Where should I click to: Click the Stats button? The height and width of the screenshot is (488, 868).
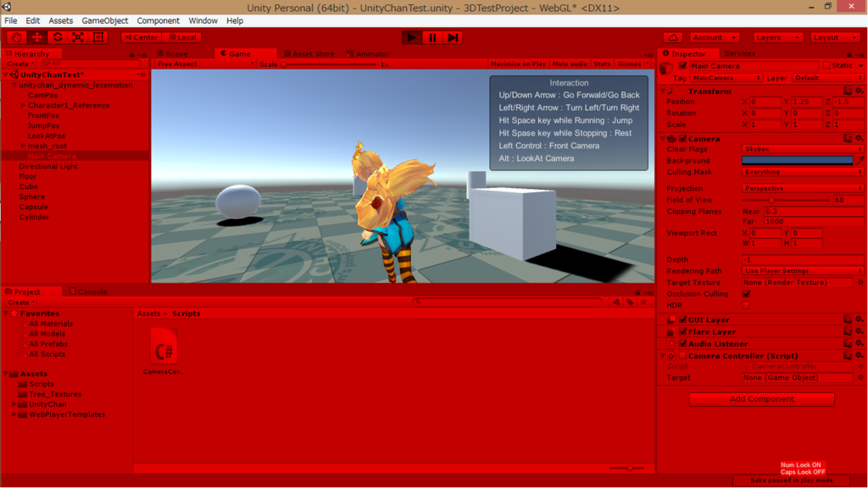[x=603, y=64]
